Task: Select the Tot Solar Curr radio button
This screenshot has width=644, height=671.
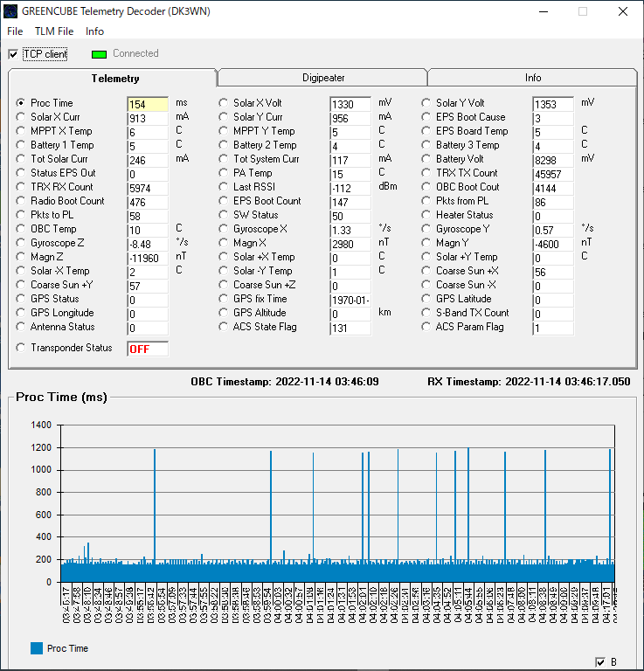Action: [x=20, y=159]
